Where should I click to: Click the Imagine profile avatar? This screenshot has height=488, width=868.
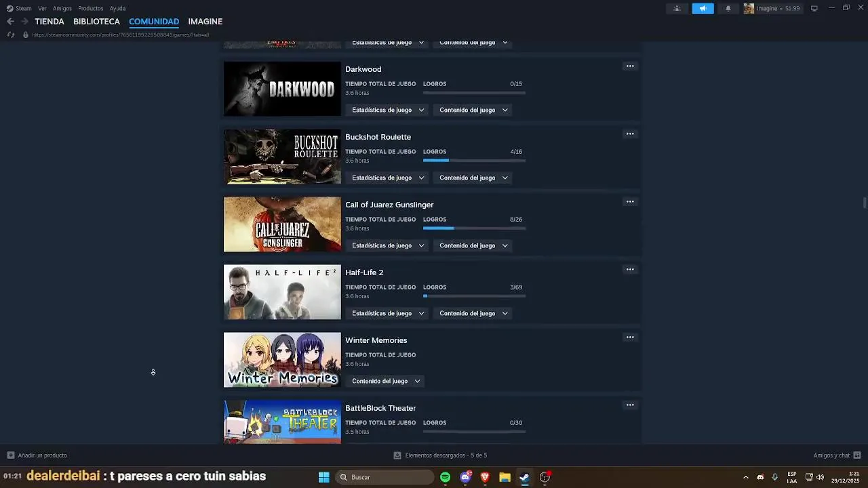(x=749, y=8)
